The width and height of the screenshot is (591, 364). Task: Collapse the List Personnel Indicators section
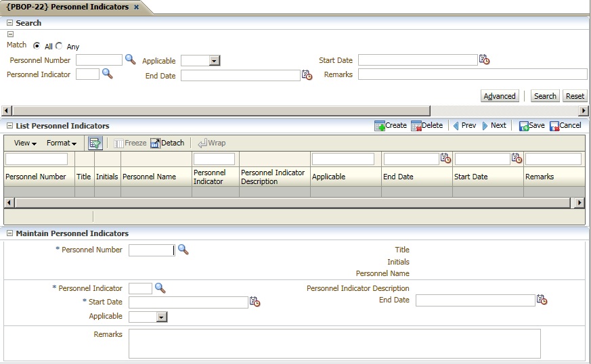pos(9,126)
